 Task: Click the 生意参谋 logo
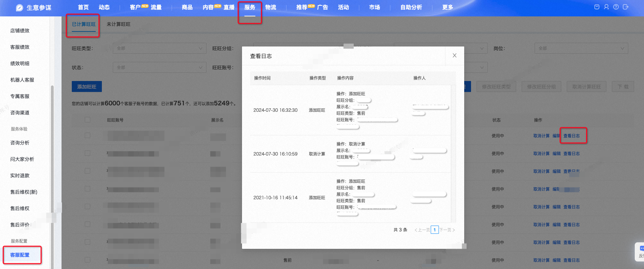pyautogui.click(x=33, y=8)
